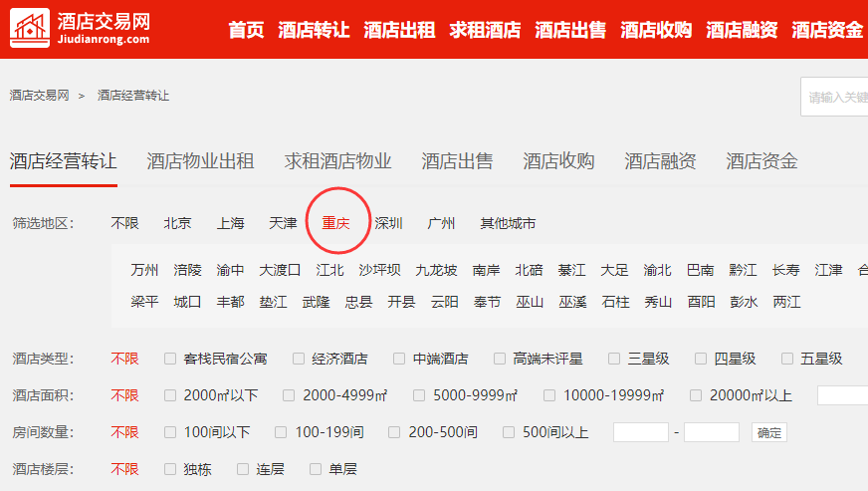The width and height of the screenshot is (868, 491).
Task: Switch to the 酒店物业出租 tab
Action: 200,161
